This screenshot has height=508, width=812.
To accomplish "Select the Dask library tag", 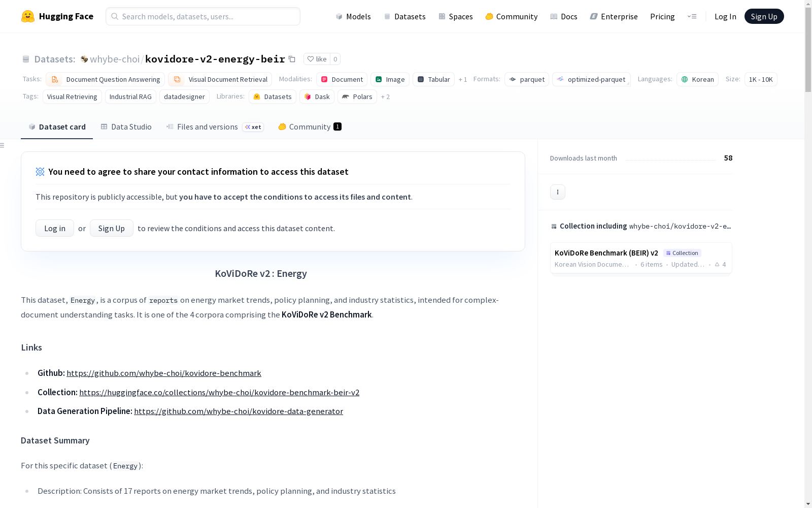I will tap(317, 97).
